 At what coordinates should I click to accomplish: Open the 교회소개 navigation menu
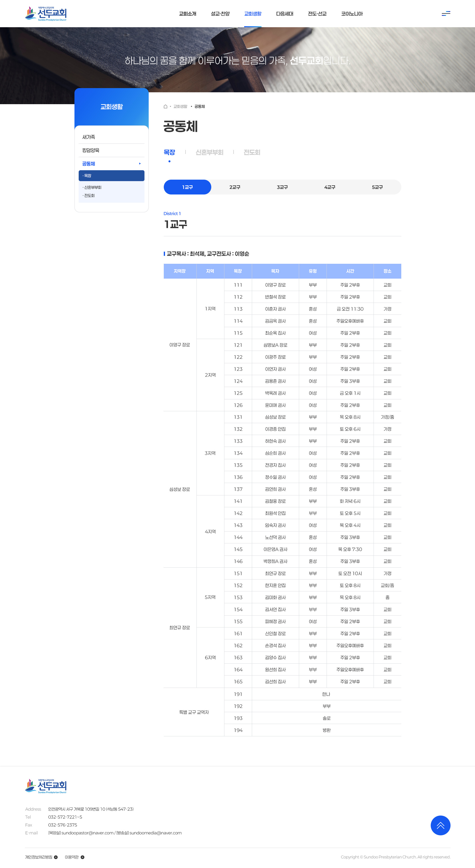point(187,14)
